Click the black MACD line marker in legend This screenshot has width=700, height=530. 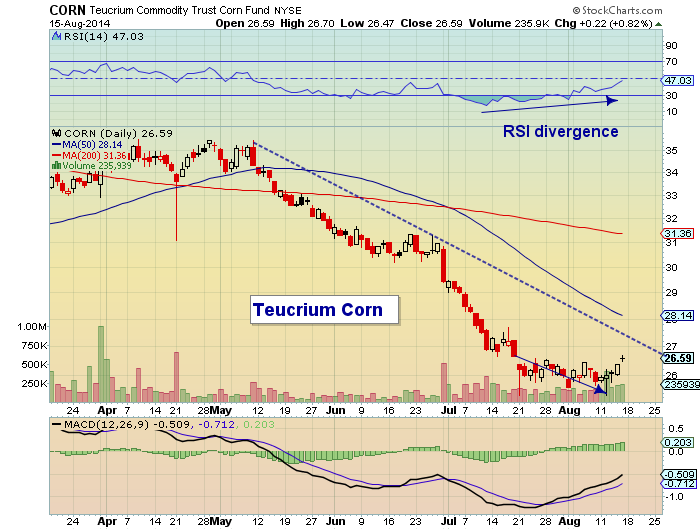[x=57, y=425]
